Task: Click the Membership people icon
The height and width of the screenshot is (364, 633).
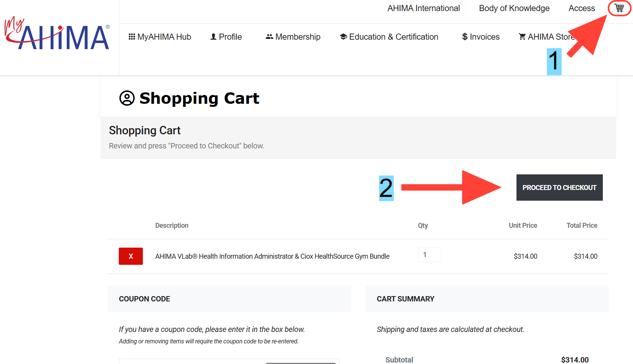Action: 269,37
